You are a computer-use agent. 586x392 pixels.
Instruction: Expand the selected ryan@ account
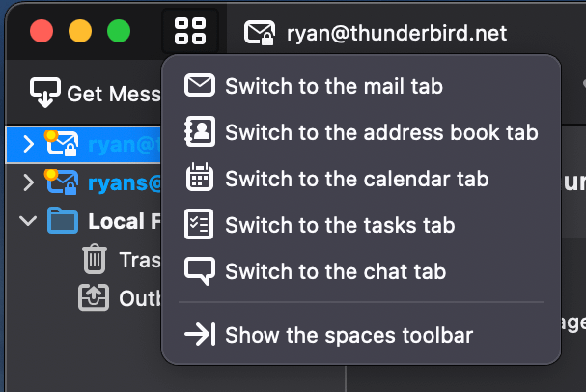click(x=28, y=144)
